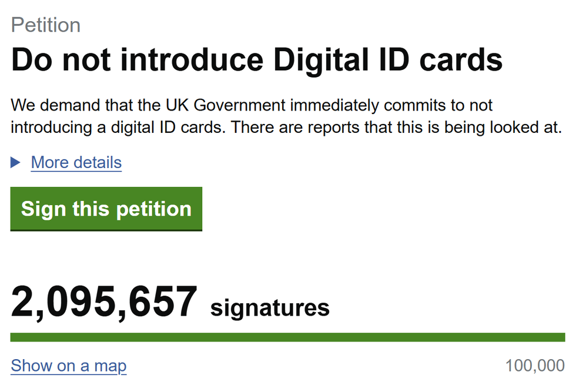The width and height of the screenshot is (576, 392).
Task: Click Do not introduce Digital ID cards
Action: [257, 59]
